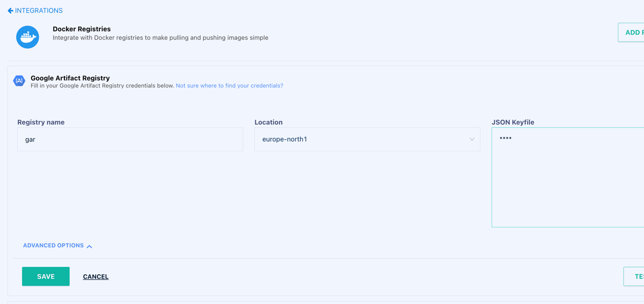Click the Add Registry button at top right
The height and width of the screenshot is (304, 644).
[632, 33]
